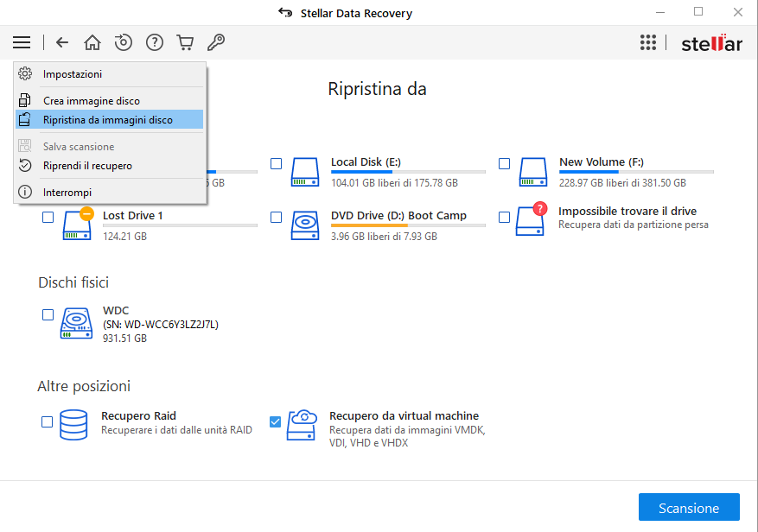This screenshot has height=532, width=758.
Task: Click the Recupero da virtual machine label
Action: click(404, 415)
